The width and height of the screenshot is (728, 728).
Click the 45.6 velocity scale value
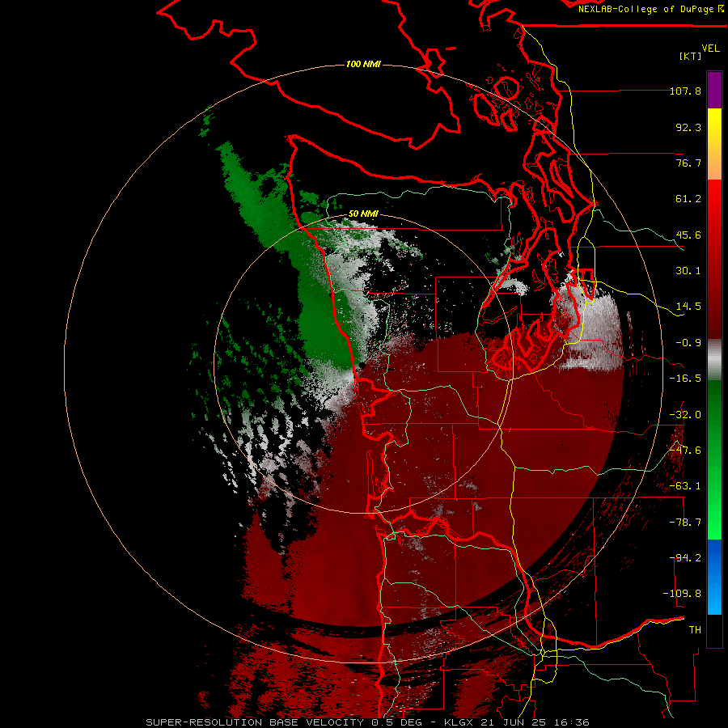click(x=688, y=235)
